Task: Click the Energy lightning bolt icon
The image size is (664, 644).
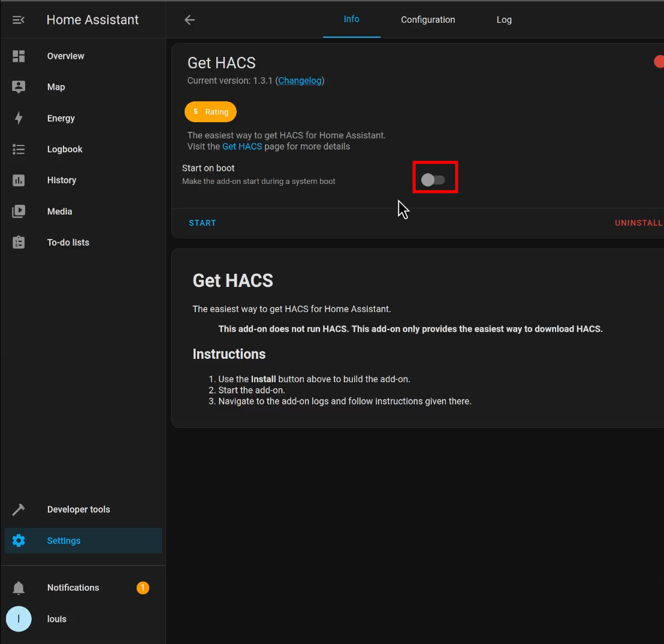Action: pos(19,118)
